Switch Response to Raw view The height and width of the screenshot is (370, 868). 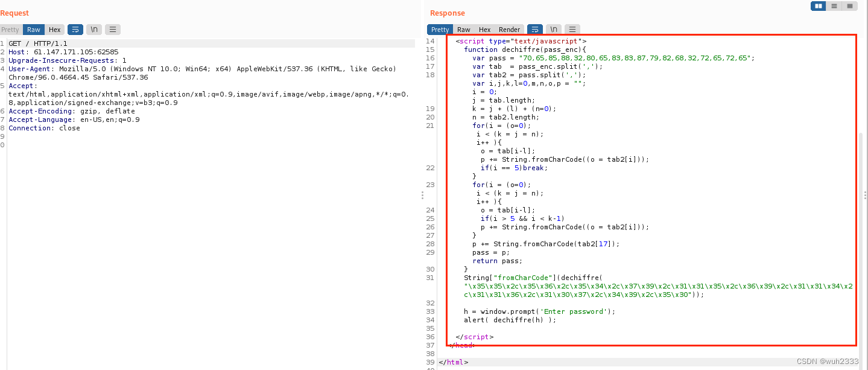(463, 29)
